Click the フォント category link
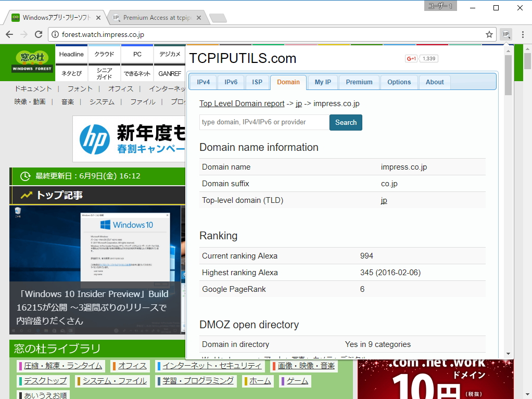 point(80,89)
